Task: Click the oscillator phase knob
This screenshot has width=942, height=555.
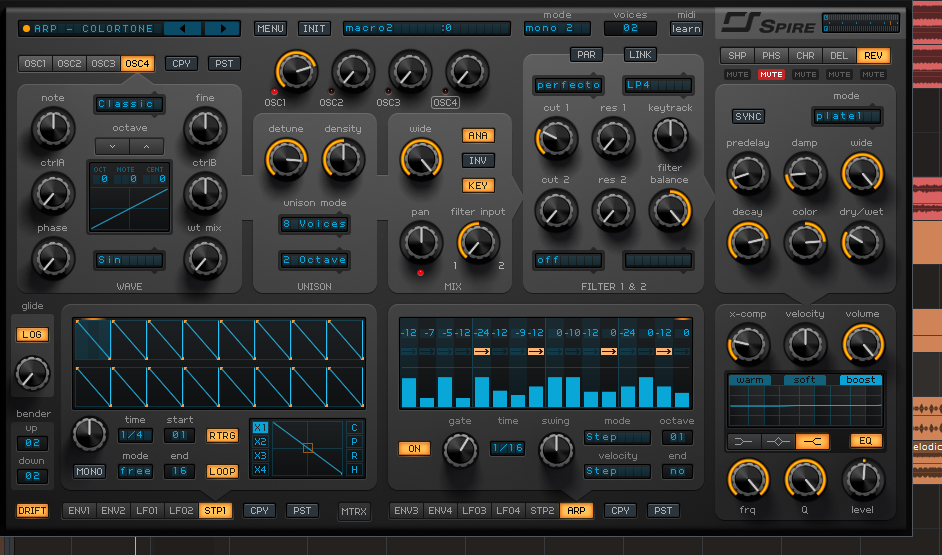Action: [53, 258]
